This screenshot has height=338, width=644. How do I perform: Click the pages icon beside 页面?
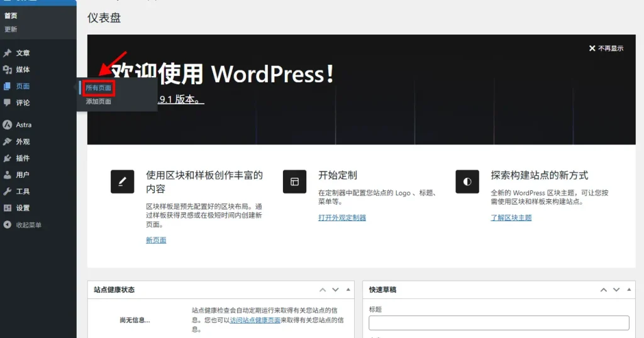coord(8,86)
